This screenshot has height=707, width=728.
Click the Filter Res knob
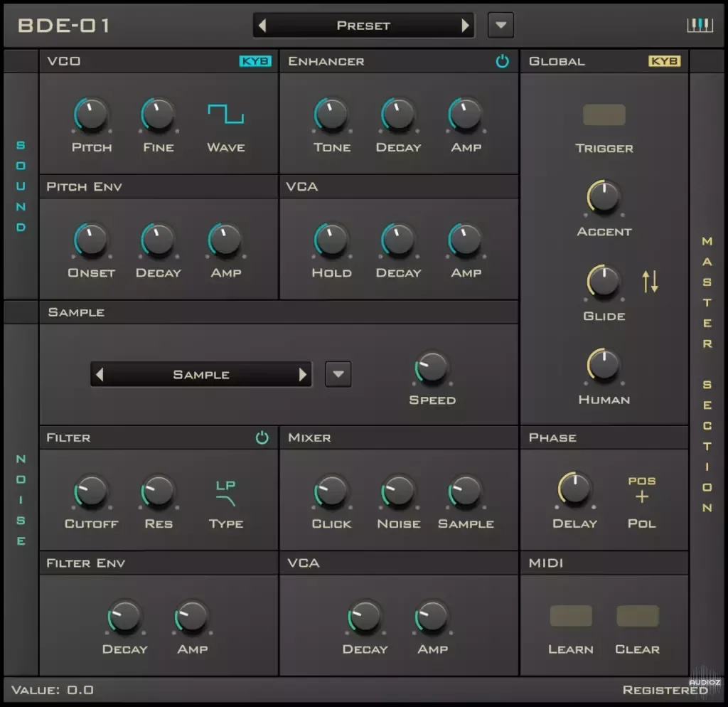[158, 491]
